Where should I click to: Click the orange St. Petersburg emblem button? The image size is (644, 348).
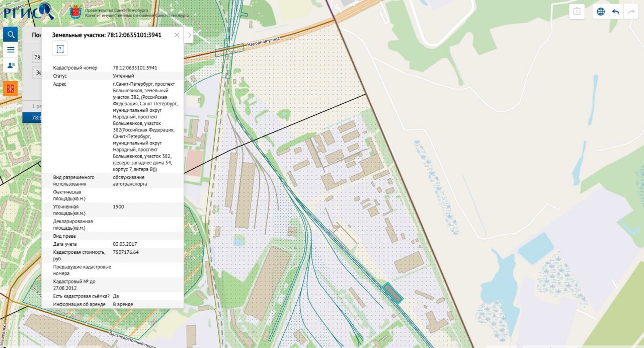(x=10, y=88)
